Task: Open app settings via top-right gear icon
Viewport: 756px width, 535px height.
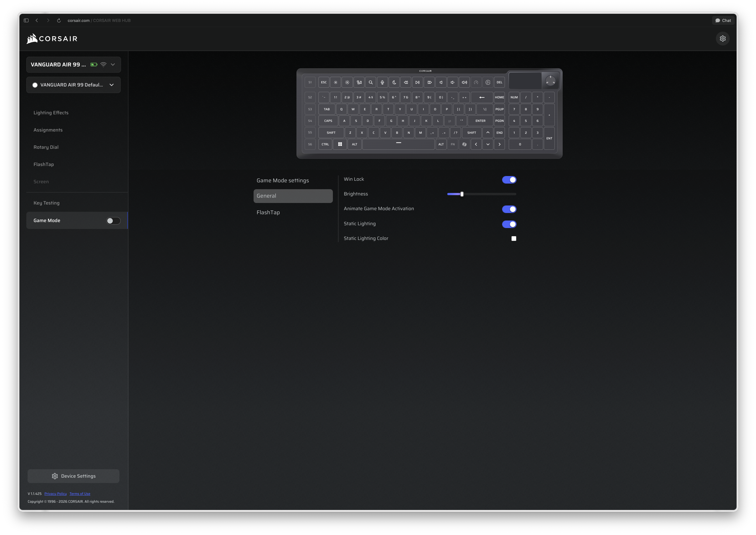Action: (x=722, y=39)
